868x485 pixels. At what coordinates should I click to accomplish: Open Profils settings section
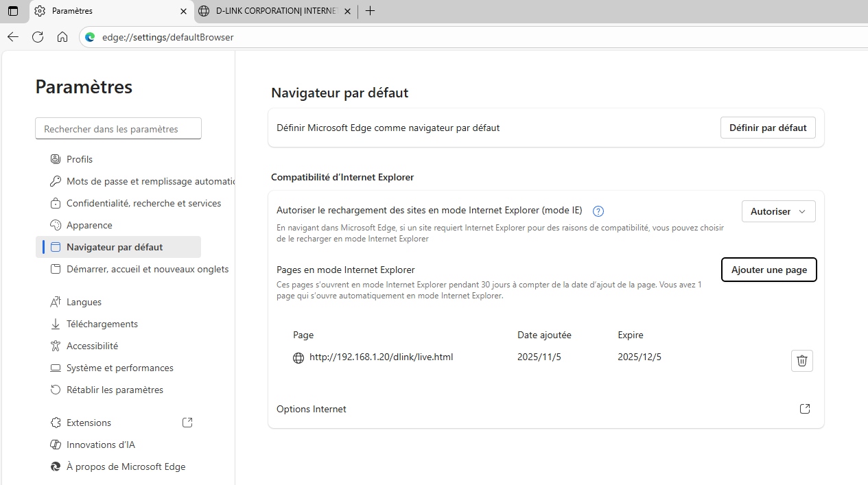(x=80, y=159)
